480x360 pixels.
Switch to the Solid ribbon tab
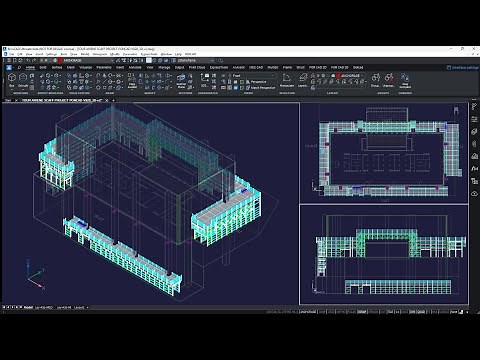click(43, 67)
